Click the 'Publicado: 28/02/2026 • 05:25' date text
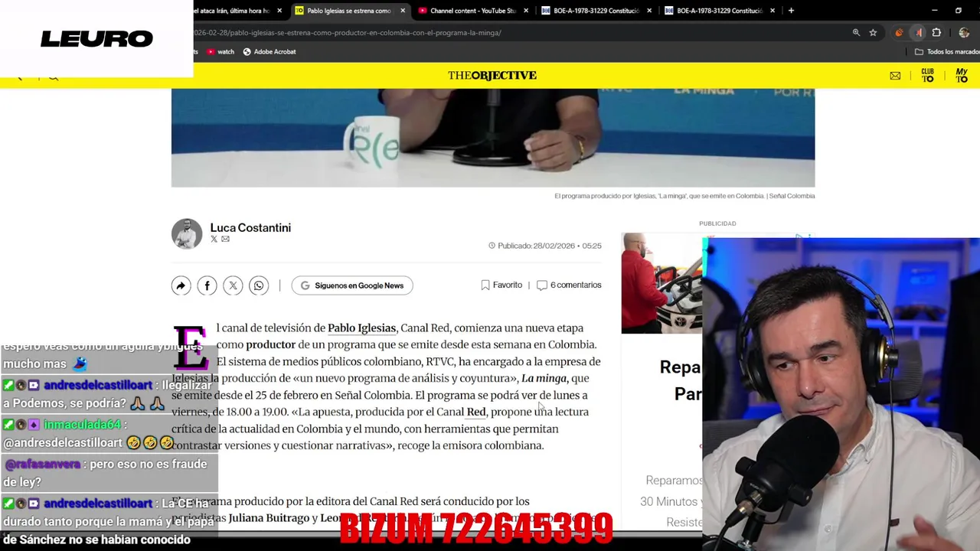Viewport: 980px width, 551px height. pos(544,246)
